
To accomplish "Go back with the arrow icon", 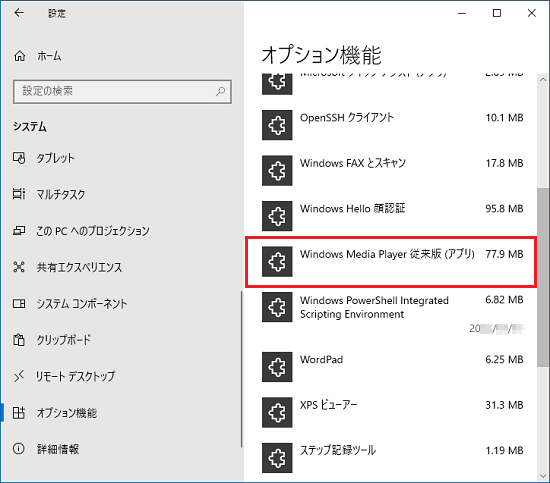I will pyautogui.click(x=19, y=13).
